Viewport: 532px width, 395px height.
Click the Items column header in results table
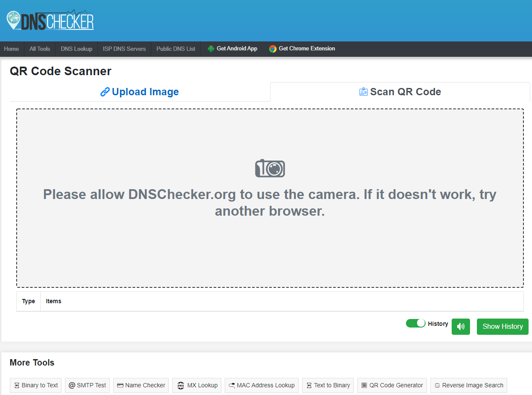pyautogui.click(x=53, y=301)
